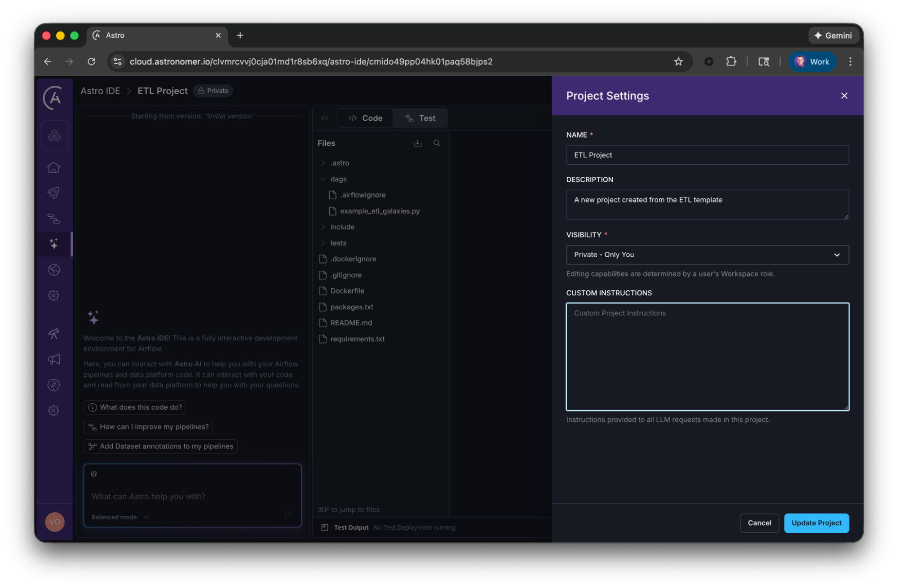Collapse the dags folder
Image resolution: width=898 pixels, height=588 pixels.
(x=323, y=179)
